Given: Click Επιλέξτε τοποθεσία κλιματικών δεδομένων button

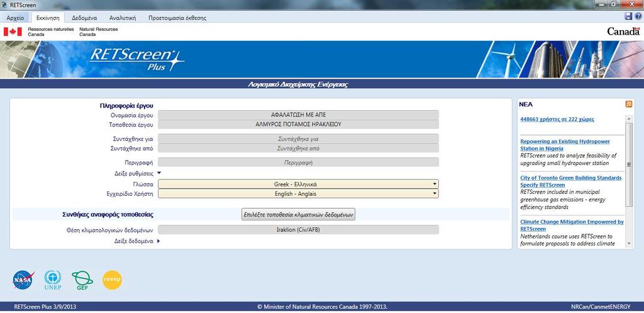Looking at the screenshot, I should (x=298, y=214).
